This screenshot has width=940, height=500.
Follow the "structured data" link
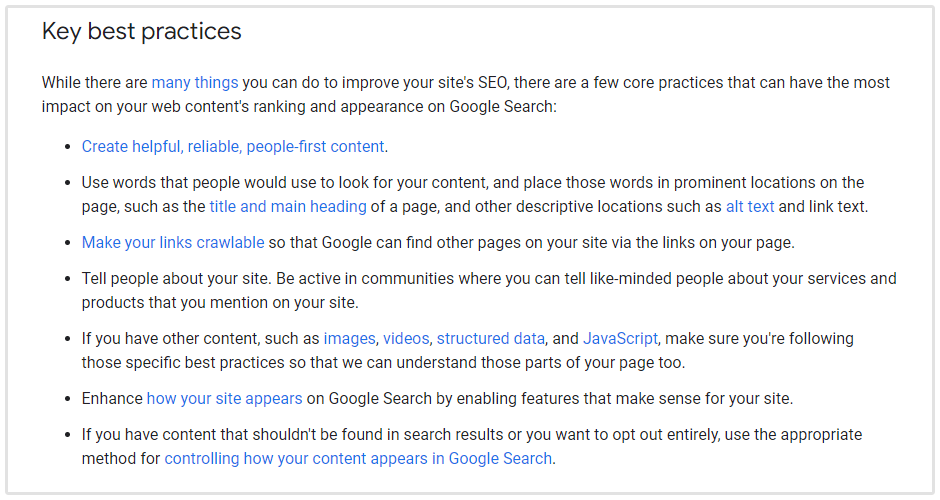pos(490,338)
